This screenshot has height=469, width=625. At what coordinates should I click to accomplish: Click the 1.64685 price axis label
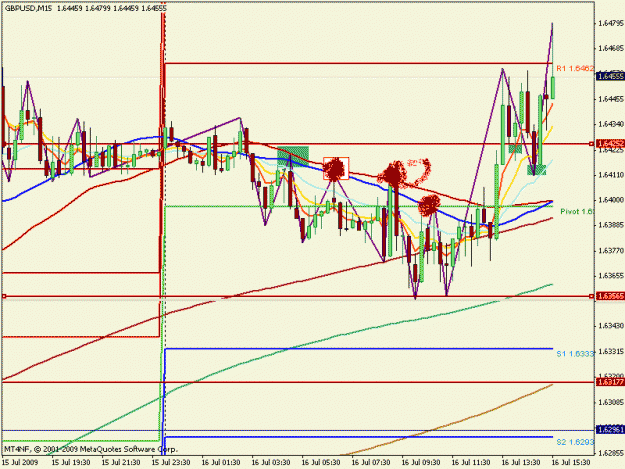pos(611,49)
